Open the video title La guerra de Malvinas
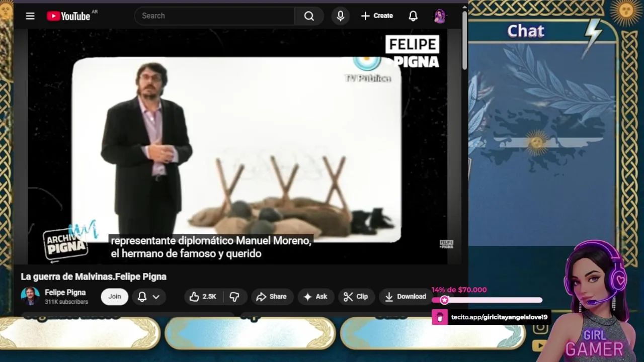The width and height of the screenshot is (644, 362). click(x=94, y=277)
